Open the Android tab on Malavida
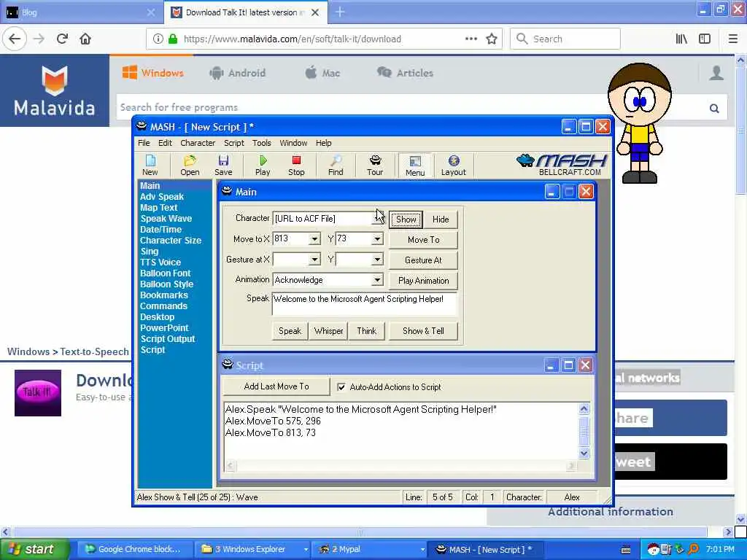Screen dimensions: 747x560 (x=237, y=73)
